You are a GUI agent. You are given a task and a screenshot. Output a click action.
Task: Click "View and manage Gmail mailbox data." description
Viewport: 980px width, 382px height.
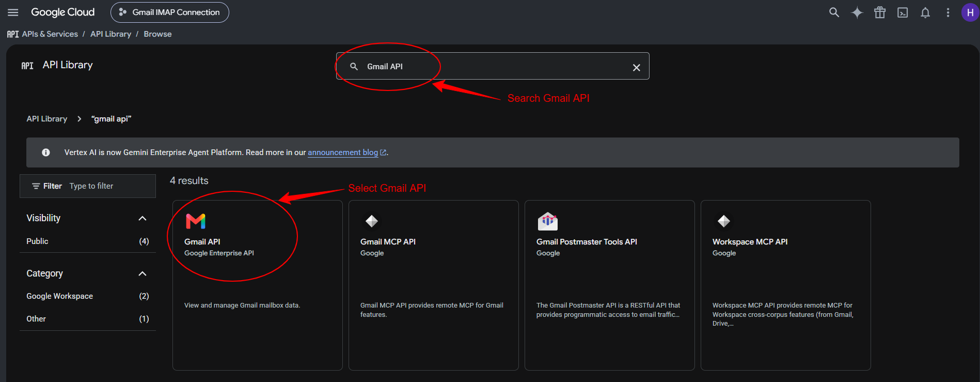pos(242,305)
